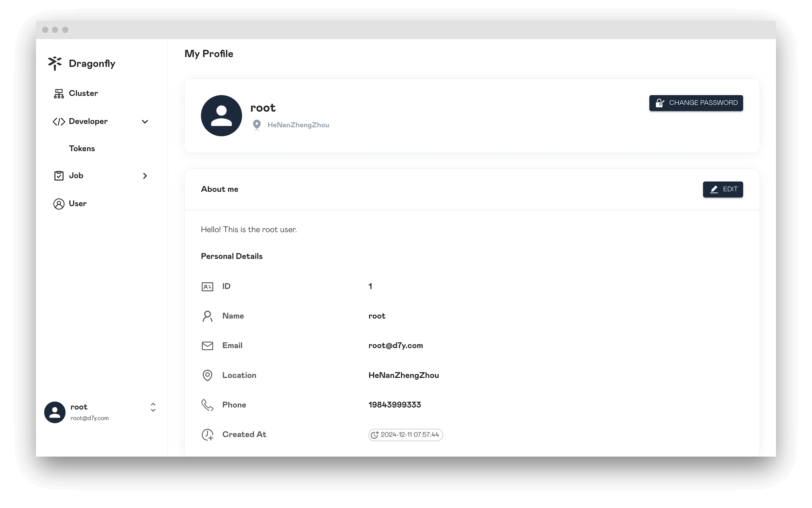The height and width of the screenshot is (508, 812).
Task: Select the Tokens menu item
Action: [82, 148]
